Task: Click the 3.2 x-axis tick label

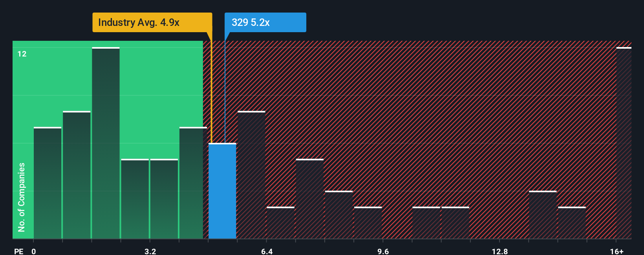Action: [x=150, y=251]
